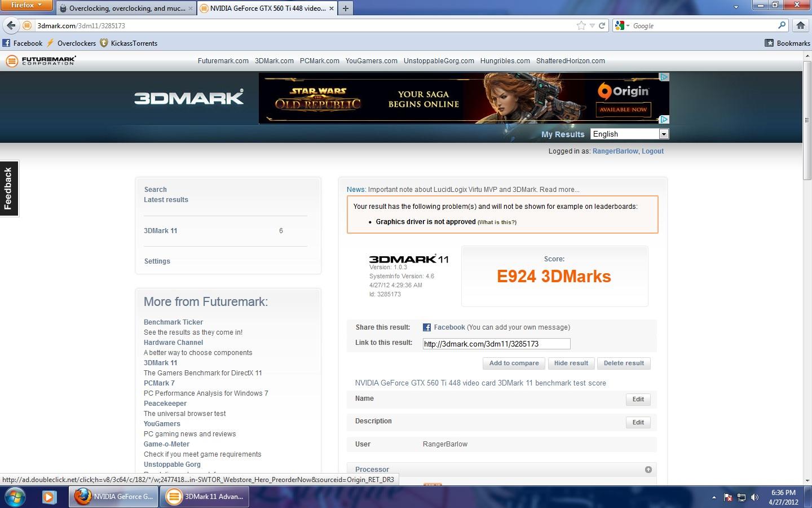Edit the Description field
812x508 pixels.
[x=638, y=422]
